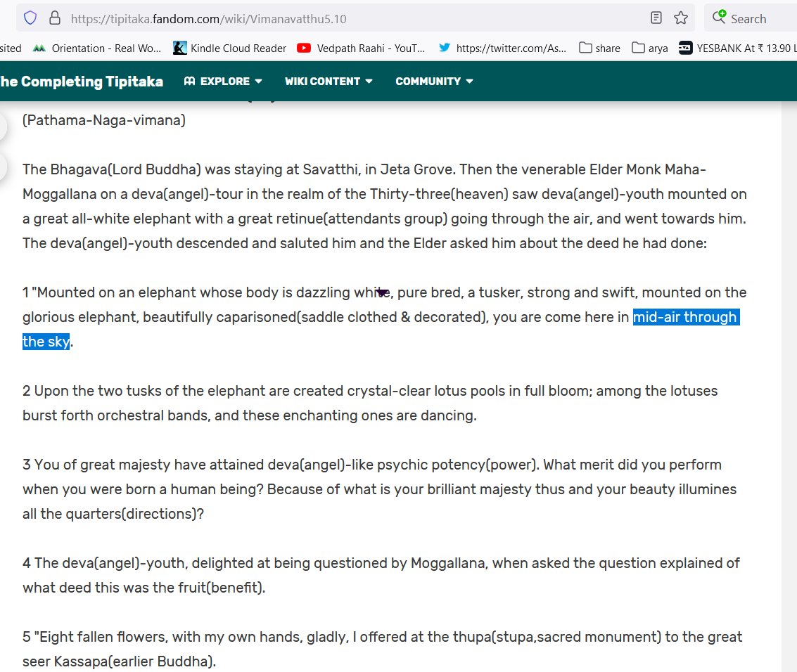Click the text "burst forth orchestral bands"
The height and width of the screenshot is (672, 797).
pos(116,415)
